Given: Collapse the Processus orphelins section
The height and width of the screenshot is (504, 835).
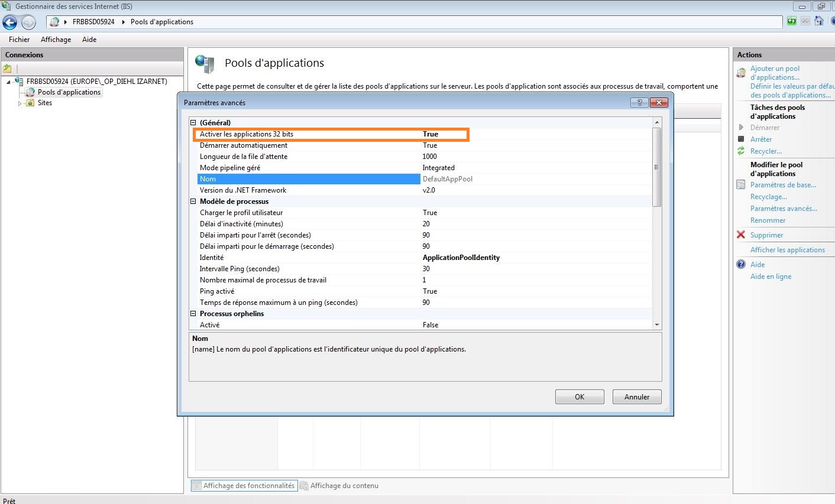Looking at the screenshot, I should click(x=193, y=314).
